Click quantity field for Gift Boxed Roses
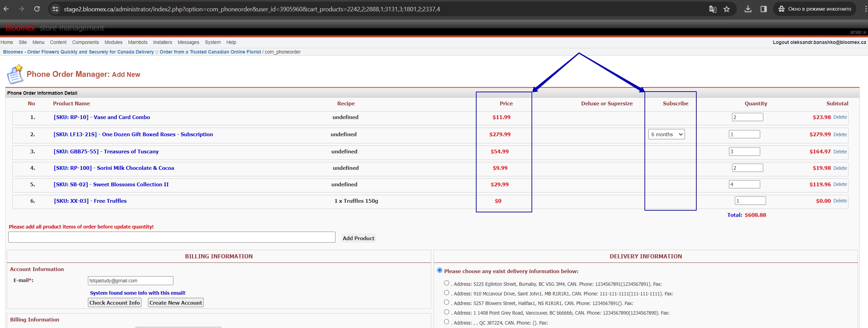868x328 pixels. tap(744, 134)
